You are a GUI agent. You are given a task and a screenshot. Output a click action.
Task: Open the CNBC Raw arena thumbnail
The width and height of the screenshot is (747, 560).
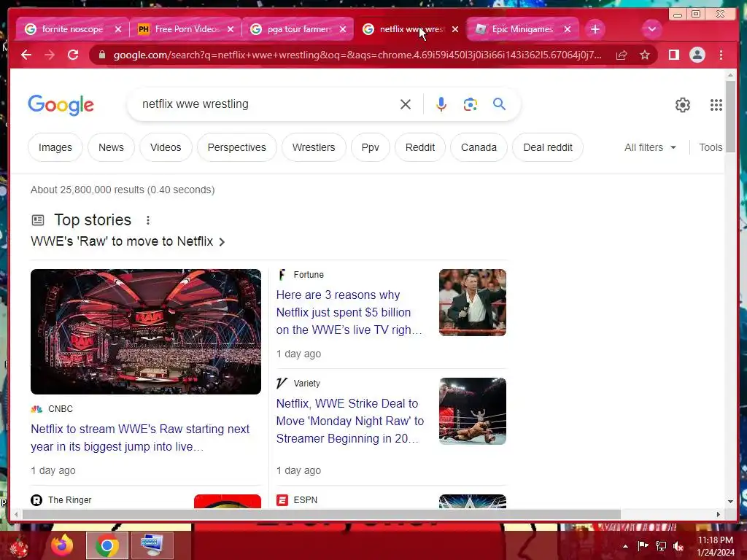146,332
